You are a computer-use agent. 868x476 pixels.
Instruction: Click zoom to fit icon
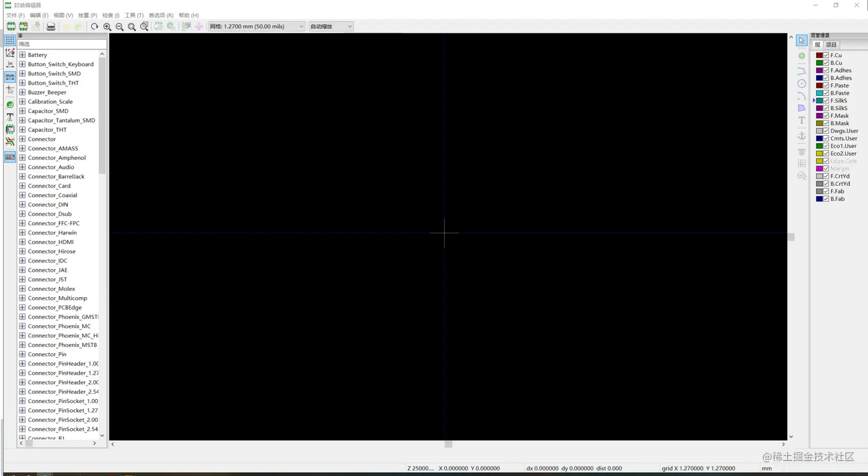point(132,26)
